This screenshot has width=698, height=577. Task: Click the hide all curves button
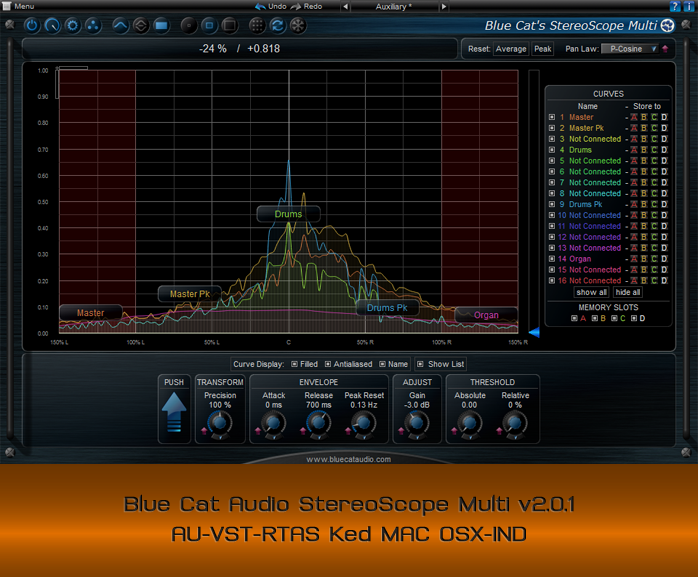click(x=628, y=292)
